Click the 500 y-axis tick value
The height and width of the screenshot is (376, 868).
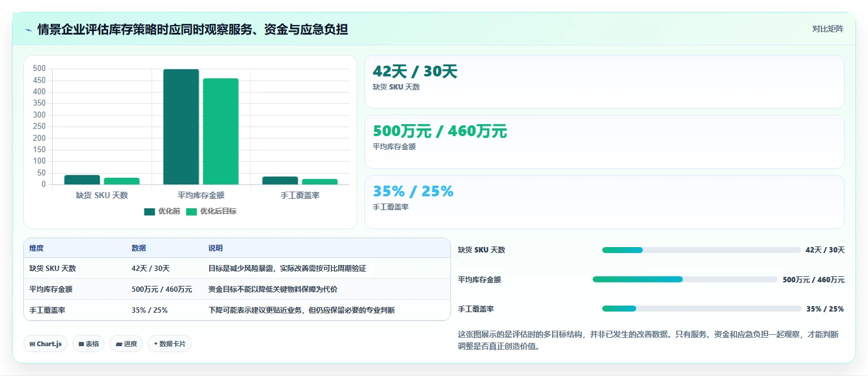click(39, 69)
